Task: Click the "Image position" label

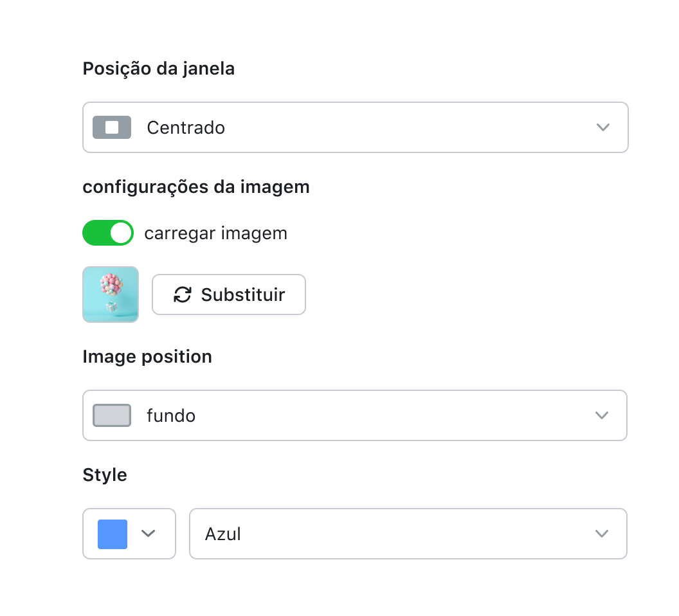Action: point(147,356)
